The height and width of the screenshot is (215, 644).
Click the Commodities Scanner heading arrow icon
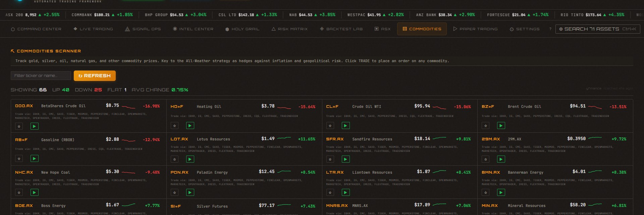[13, 51]
